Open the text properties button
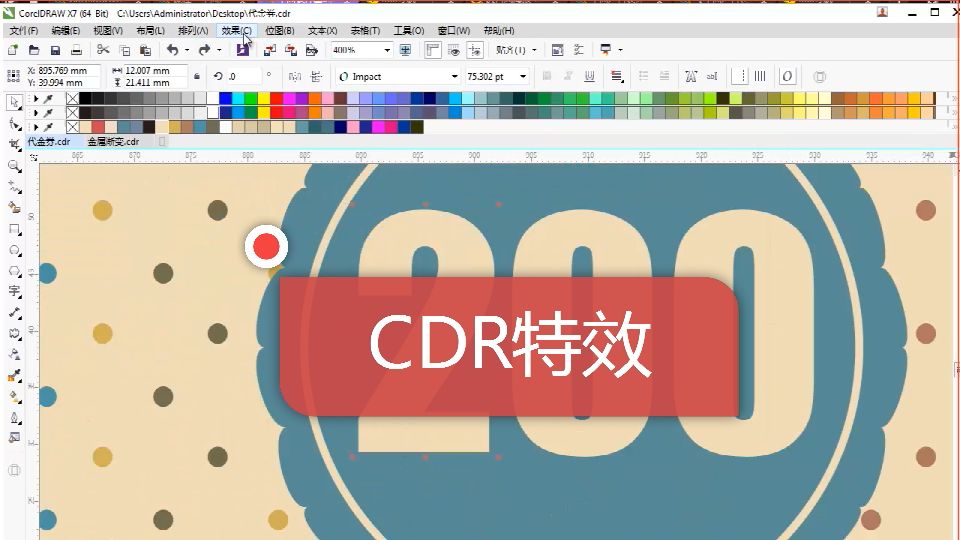 tap(691, 77)
